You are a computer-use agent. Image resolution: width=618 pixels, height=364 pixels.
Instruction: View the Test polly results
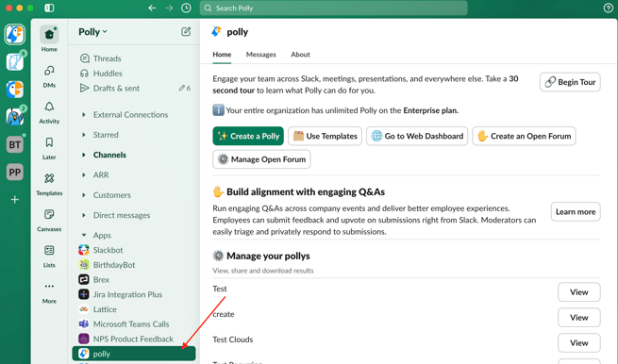579,292
